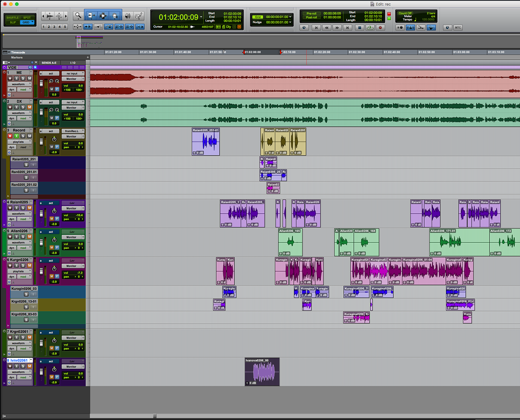520x420 pixels.
Task: Click the Ivnv02061 track name field
Action: (x=19, y=360)
